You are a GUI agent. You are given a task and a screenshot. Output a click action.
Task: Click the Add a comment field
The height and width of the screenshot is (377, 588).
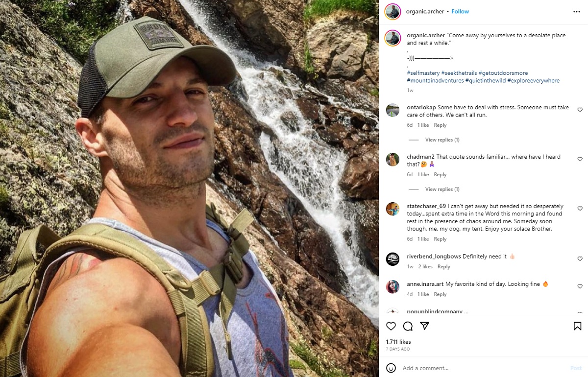click(x=480, y=368)
